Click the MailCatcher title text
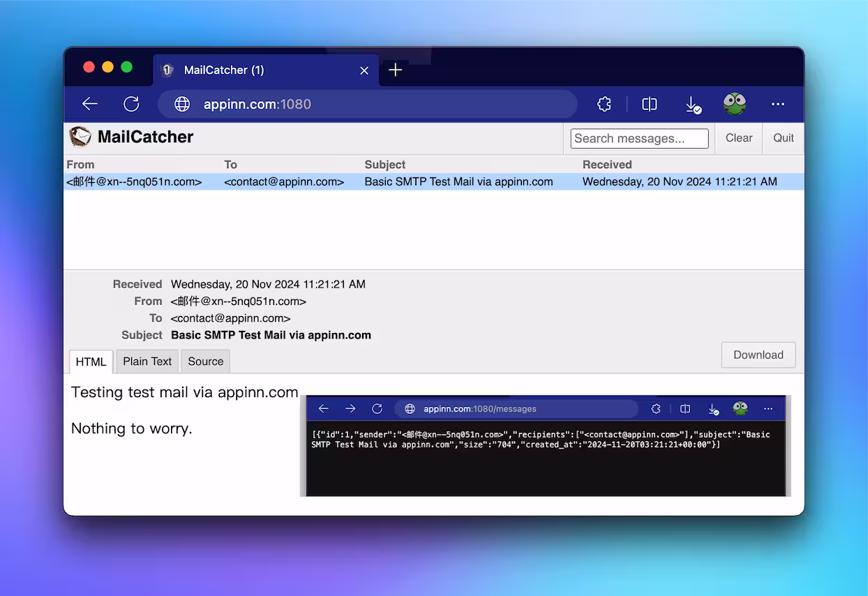 pos(145,137)
